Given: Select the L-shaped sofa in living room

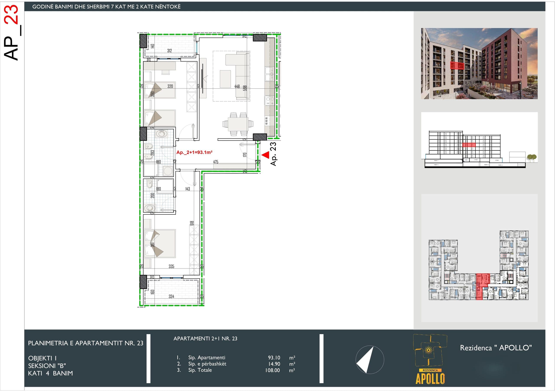Looking at the screenshot, I should click(237, 76).
